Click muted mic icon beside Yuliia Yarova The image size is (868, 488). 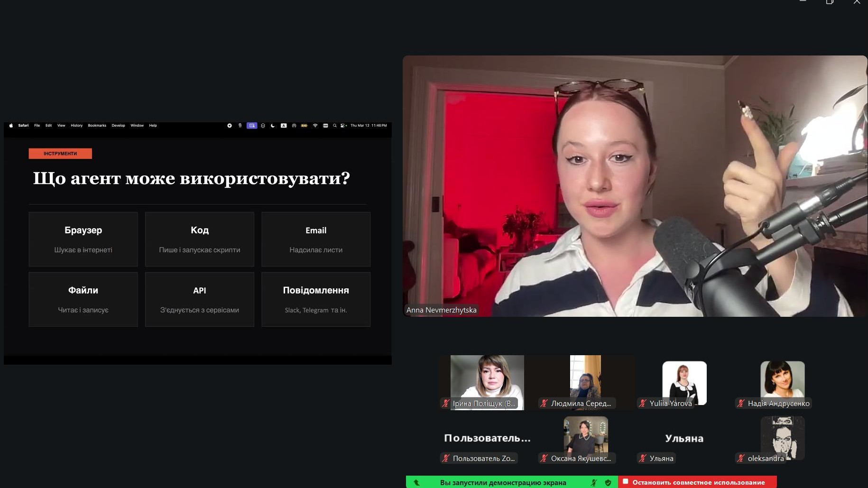click(643, 404)
